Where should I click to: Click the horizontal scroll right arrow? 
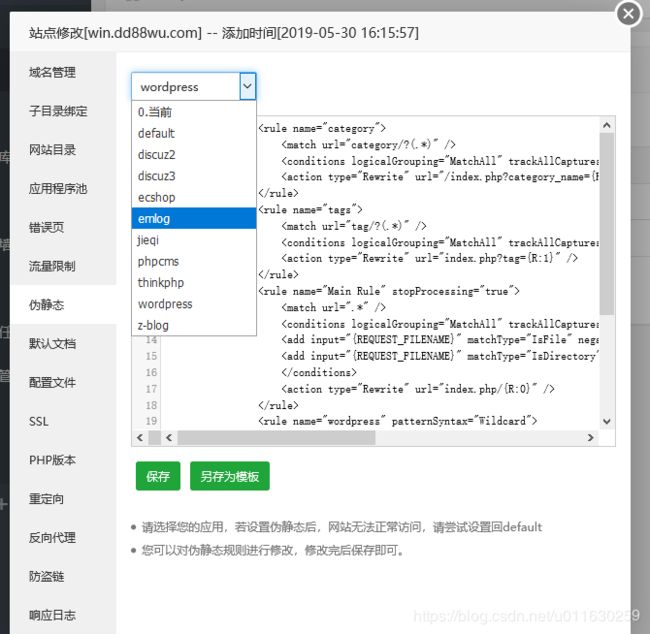[x=590, y=437]
